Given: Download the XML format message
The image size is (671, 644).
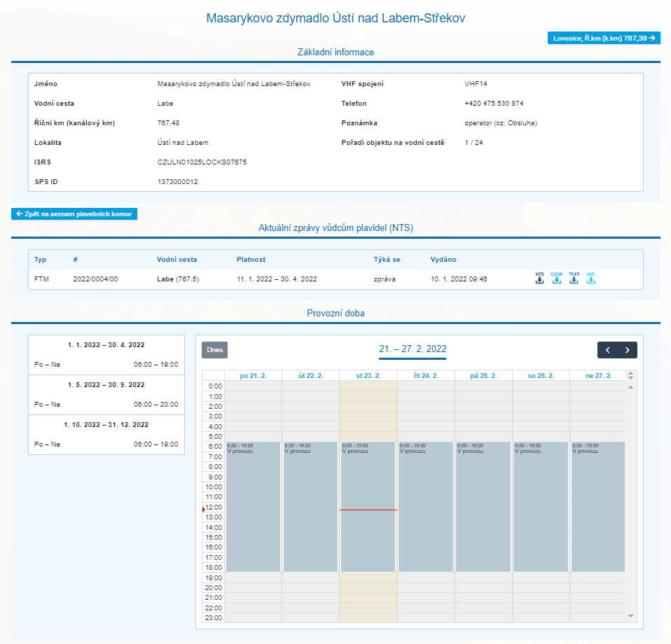Looking at the screenshot, I should [590, 279].
